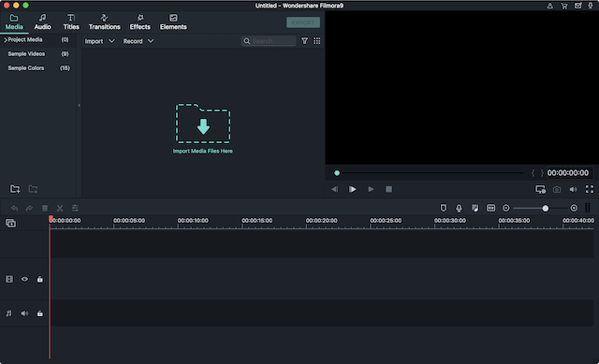Add a new folder to the library

[15, 189]
